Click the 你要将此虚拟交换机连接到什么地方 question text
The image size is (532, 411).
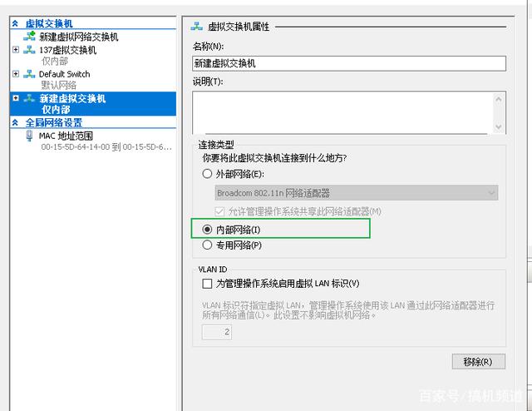tap(274, 158)
